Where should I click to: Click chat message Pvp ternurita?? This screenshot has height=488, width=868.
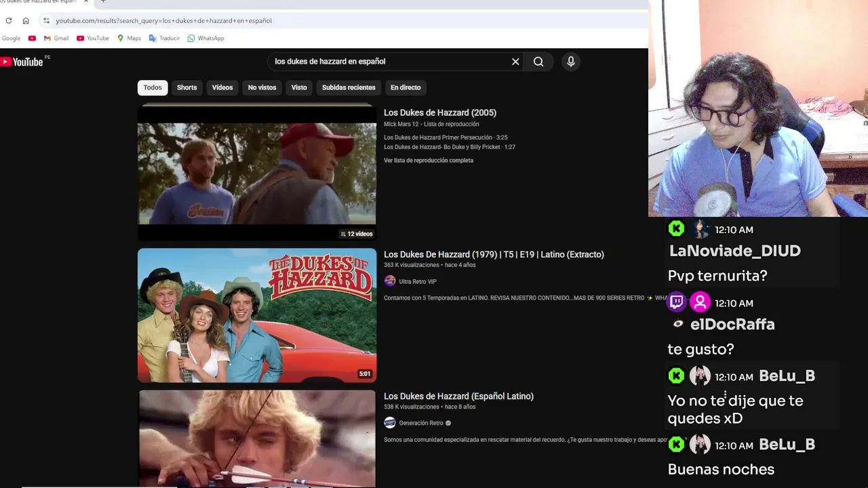[x=717, y=276]
